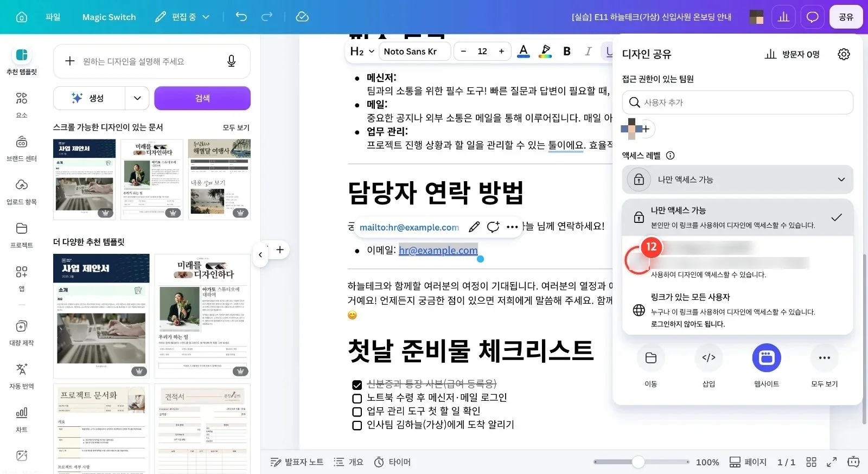Viewport: 868px width, 474px height.
Task: Check cloud save status icon
Action: coord(302,17)
